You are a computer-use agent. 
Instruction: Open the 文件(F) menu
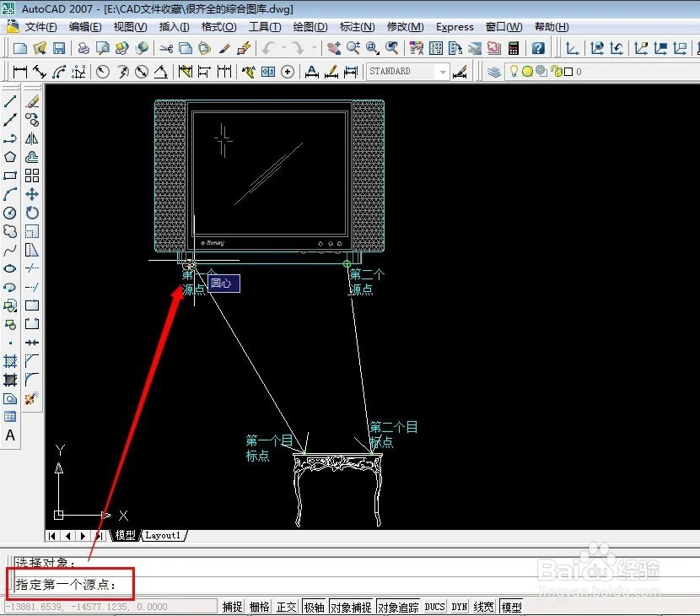pyautogui.click(x=40, y=27)
